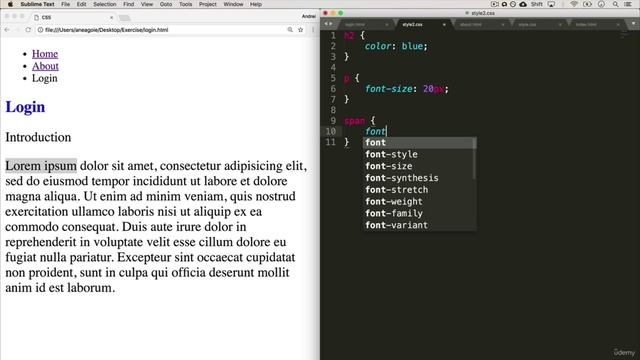The height and width of the screenshot is (360, 640).
Task: Open Chrome's three-dot menu
Action: click(313, 30)
